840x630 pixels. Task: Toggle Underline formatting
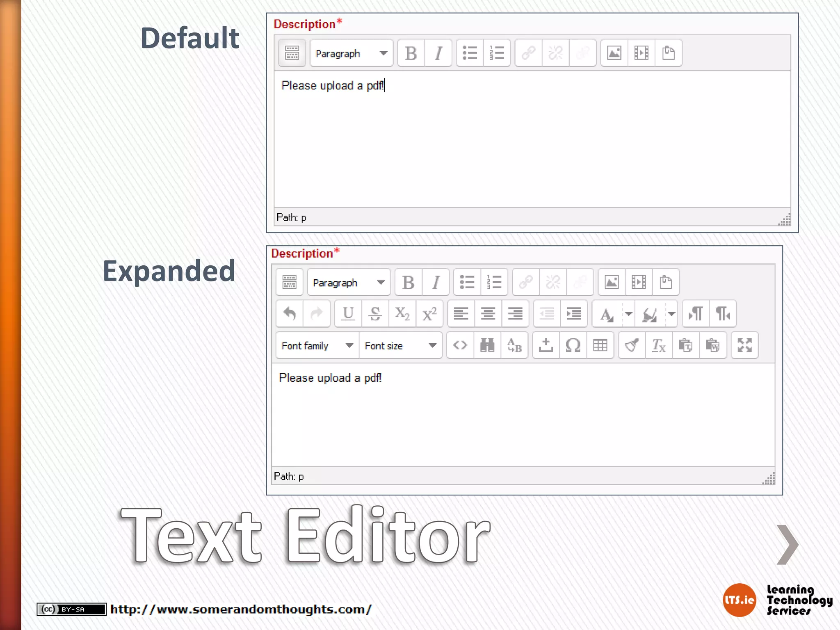(348, 314)
